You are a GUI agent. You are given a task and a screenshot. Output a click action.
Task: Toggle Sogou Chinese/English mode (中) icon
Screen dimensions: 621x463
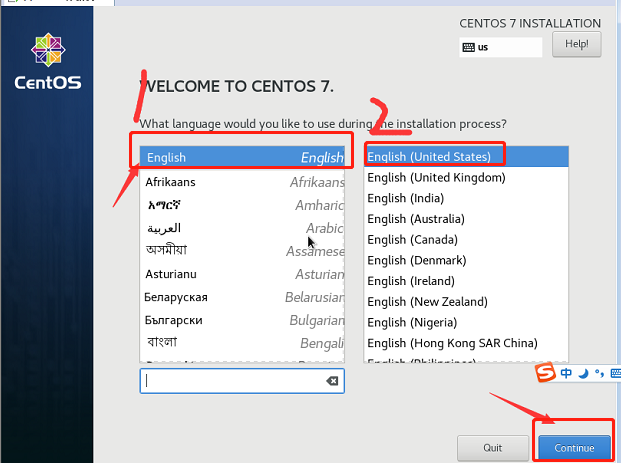point(566,373)
